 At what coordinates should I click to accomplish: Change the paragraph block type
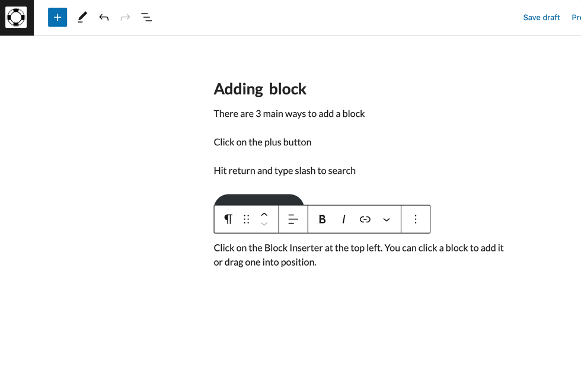pos(228,219)
